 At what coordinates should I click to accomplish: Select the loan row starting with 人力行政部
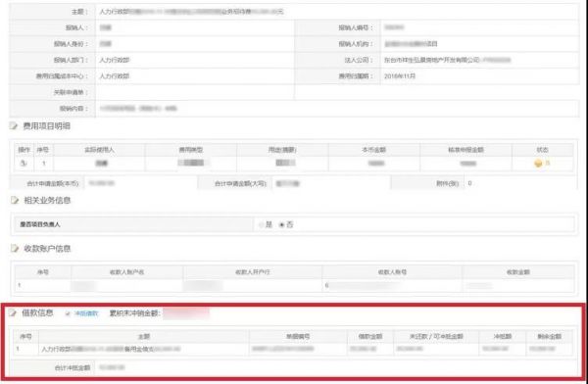click(x=294, y=349)
